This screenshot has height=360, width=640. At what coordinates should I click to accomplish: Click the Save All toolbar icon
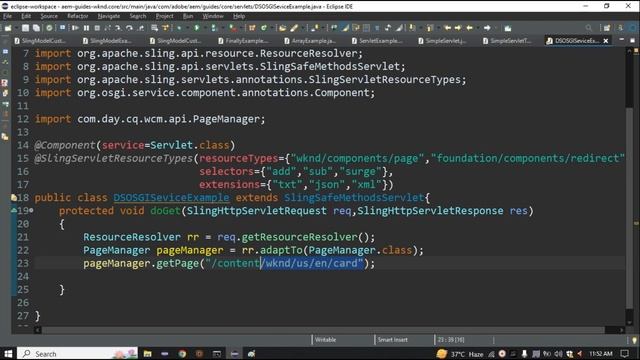pos(36,28)
